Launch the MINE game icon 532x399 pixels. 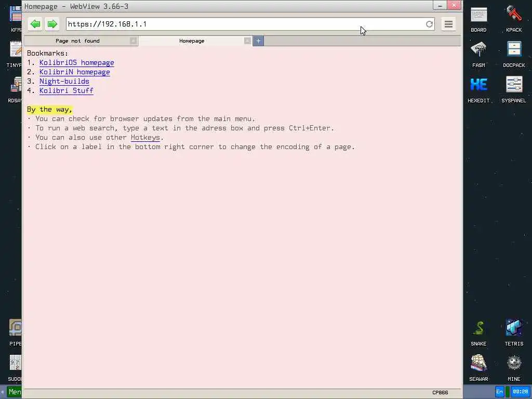514,368
